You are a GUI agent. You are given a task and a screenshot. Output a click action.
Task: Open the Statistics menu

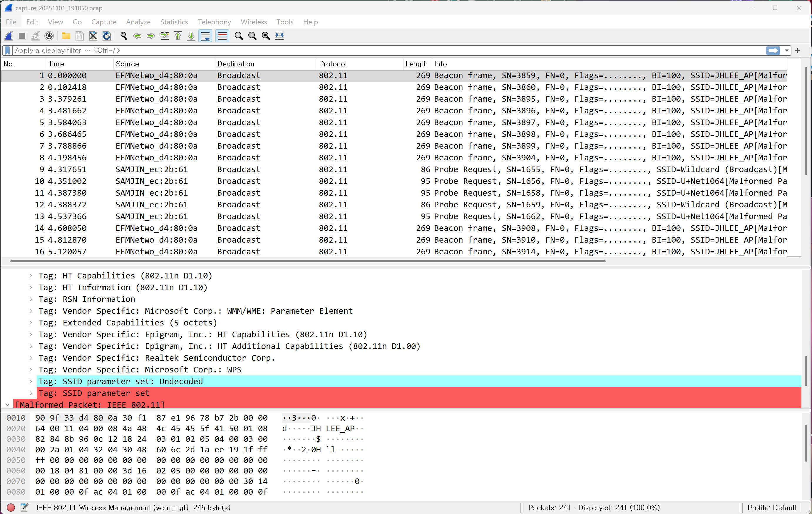tap(174, 22)
